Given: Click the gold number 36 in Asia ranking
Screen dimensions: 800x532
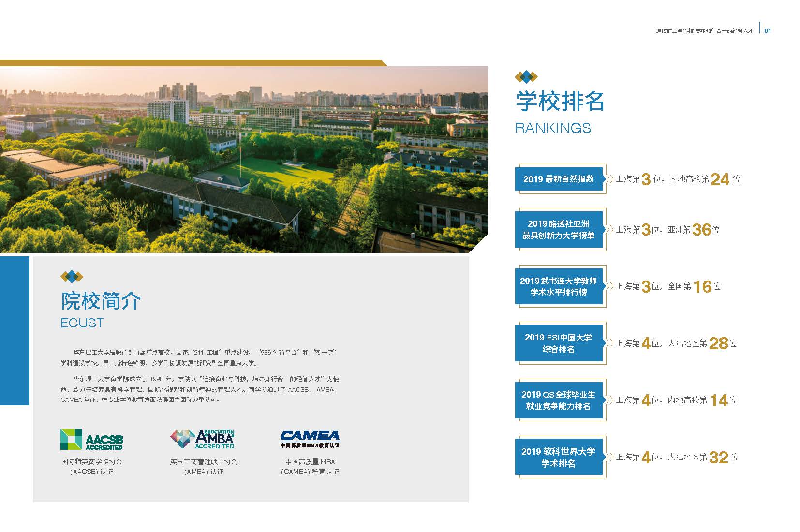Looking at the screenshot, I should (701, 230).
